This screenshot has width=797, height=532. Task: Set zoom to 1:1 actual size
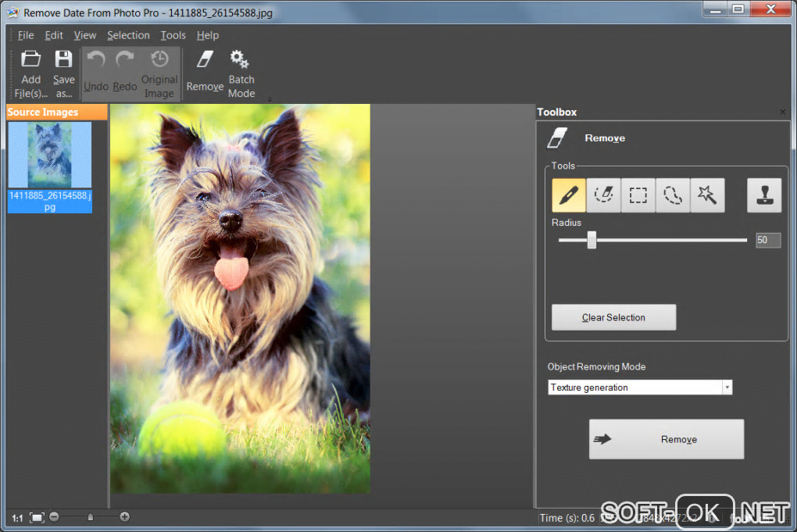[17, 517]
